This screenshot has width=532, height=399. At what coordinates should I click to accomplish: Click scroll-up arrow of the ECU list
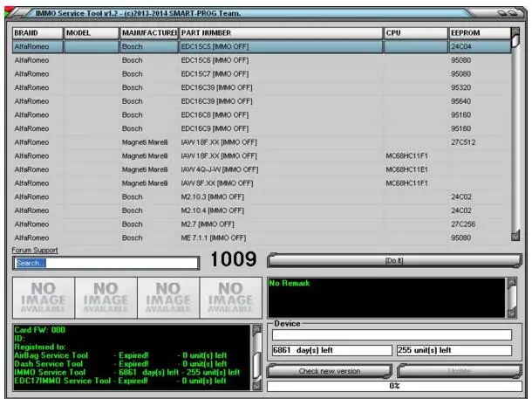tap(515, 31)
